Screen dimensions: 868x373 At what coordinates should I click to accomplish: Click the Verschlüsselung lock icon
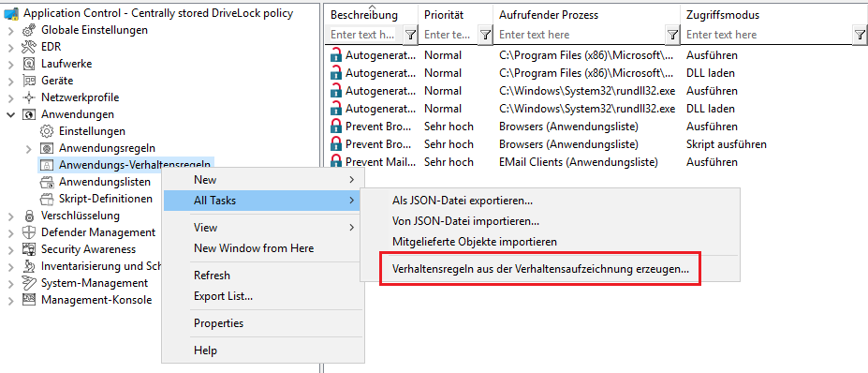[x=29, y=216]
